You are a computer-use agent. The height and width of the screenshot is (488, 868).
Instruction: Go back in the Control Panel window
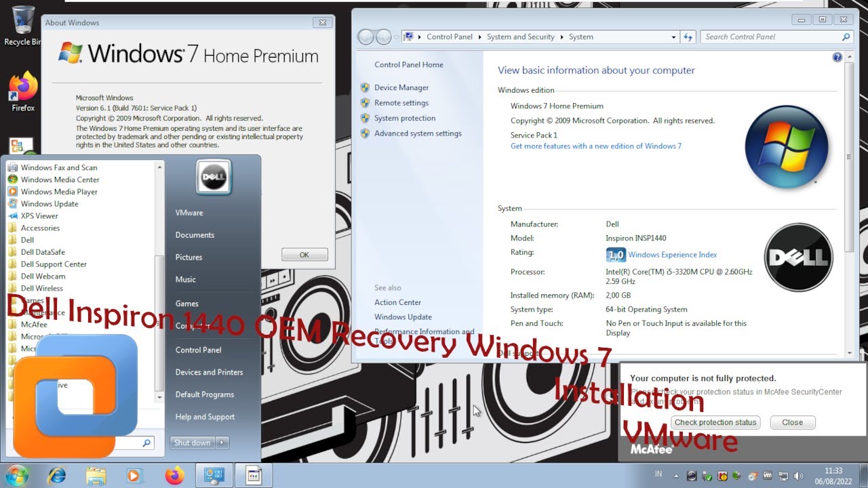pyautogui.click(x=366, y=37)
